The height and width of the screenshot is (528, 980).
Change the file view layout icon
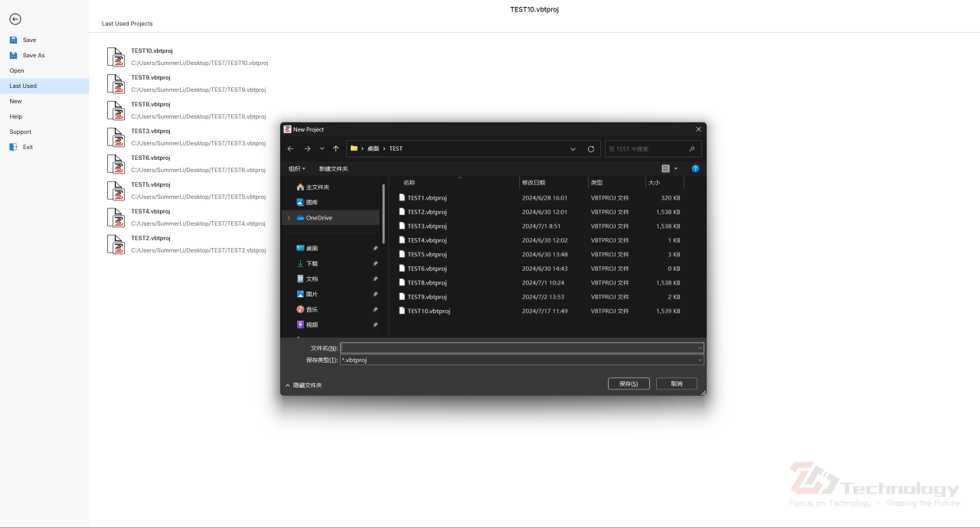pos(665,168)
